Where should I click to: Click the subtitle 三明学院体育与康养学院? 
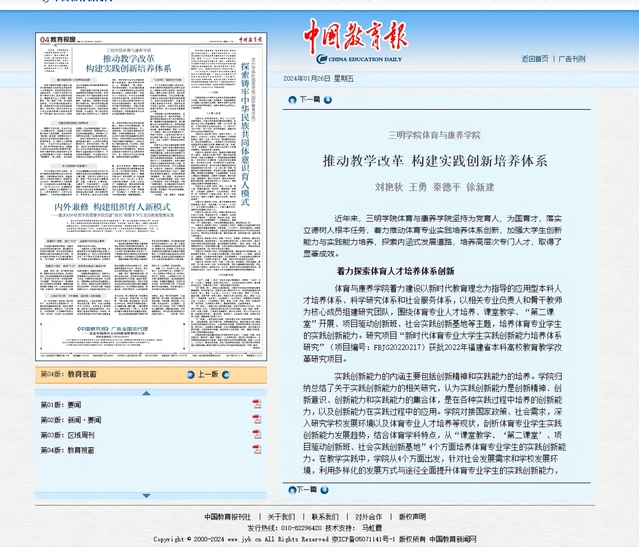point(434,135)
